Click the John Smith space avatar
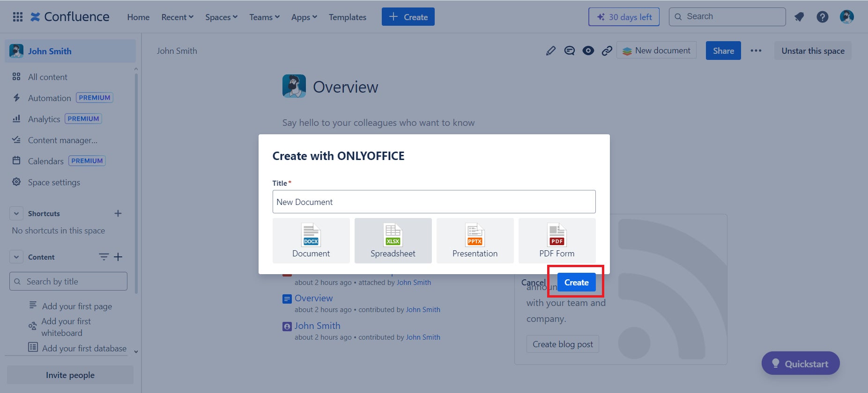868x393 pixels. (x=16, y=51)
